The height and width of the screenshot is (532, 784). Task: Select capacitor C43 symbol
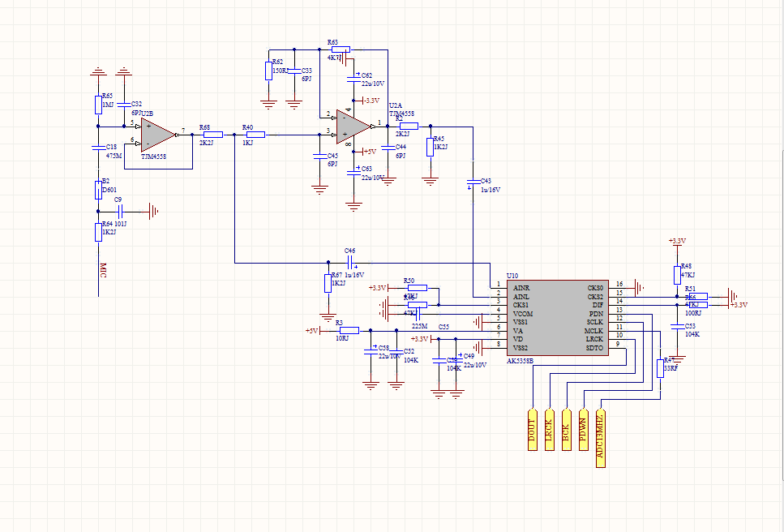pyautogui.click(x=473, y=180)
